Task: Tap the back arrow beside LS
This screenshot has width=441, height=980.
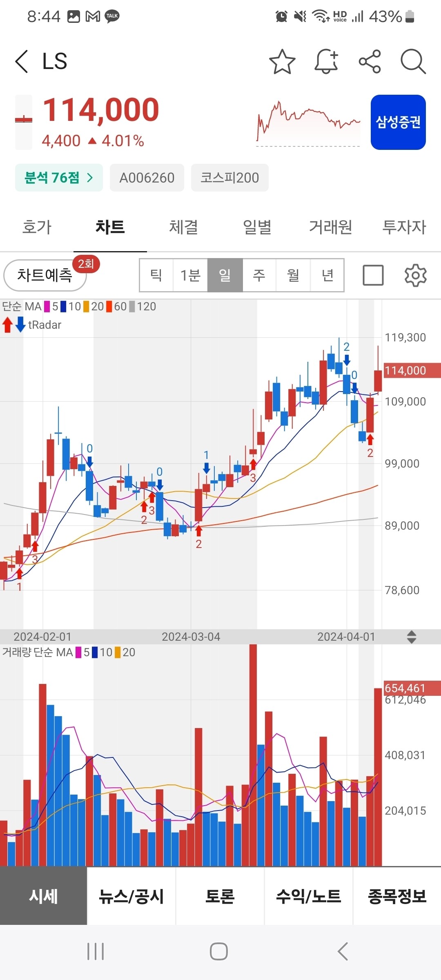Action: [x=22, y=62]
